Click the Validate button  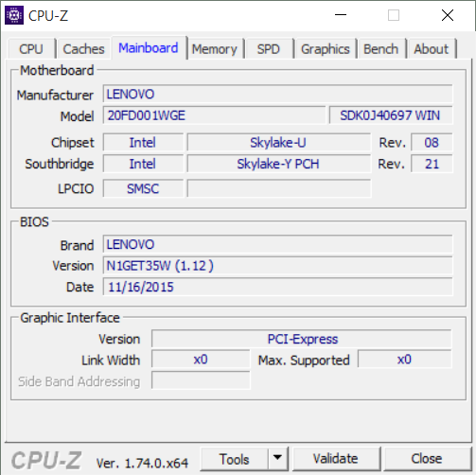pos(336,458)
